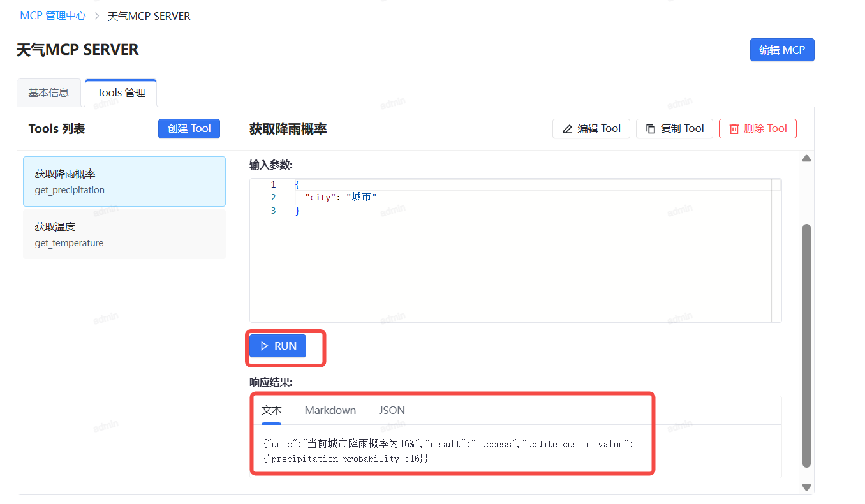
Task: Click the 编辑 MCP button
Action: [782, 50]
